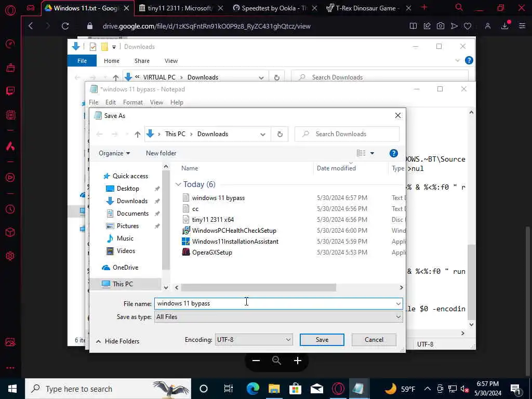The image size is (532, 399).
Task: Expand the Save As address path dropdown
Action: point(262,135)
